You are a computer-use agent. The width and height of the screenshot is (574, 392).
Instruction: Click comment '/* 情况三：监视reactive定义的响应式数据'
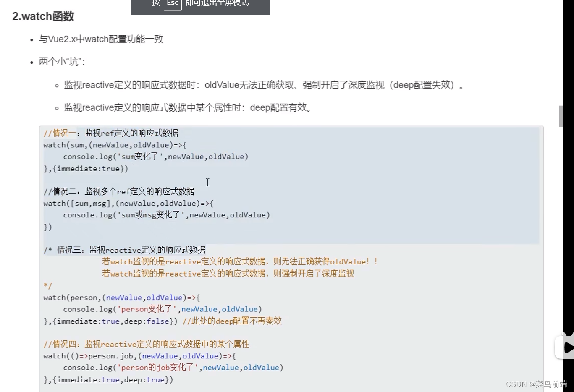124,250
